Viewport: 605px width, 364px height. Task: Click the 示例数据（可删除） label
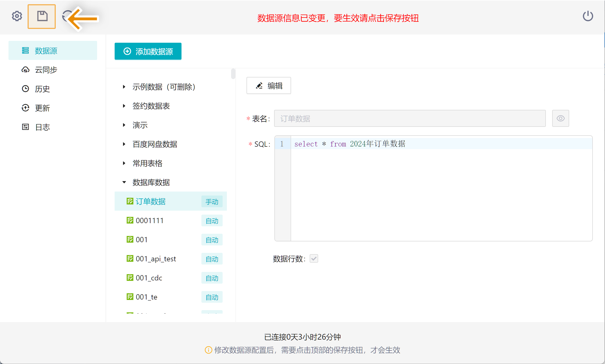point(164,87)
